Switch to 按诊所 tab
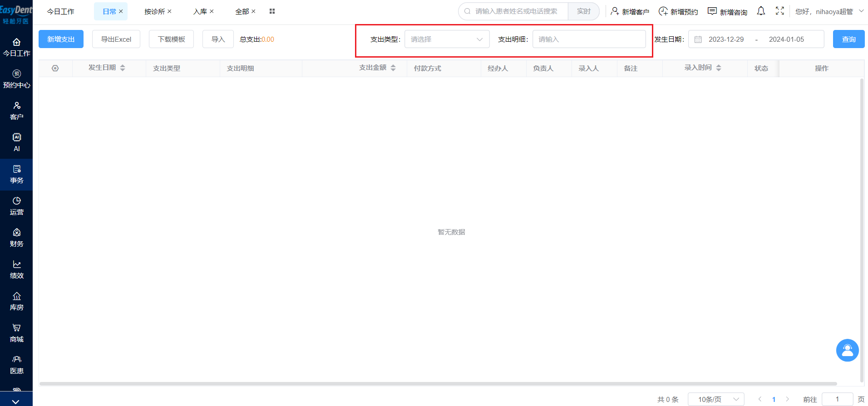The height and width of the screenshot is (406, 868). tap(154, 11)
